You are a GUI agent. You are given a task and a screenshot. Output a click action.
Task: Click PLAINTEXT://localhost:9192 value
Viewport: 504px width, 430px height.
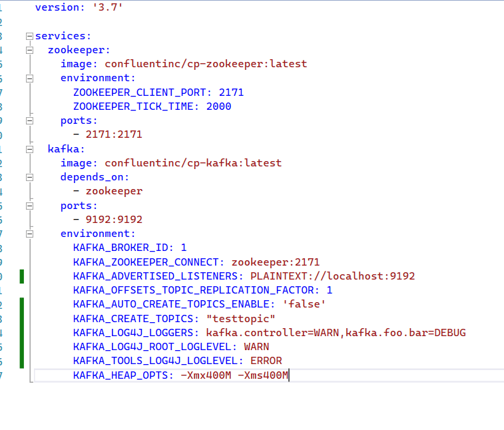pyautogui.click(x=333, y=276)
